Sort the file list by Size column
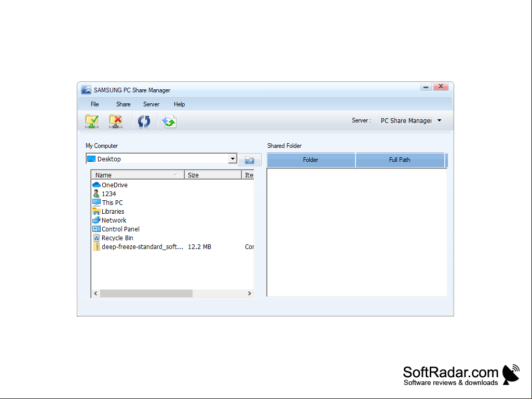The width and height of the screenshot is (532, 399). tap(213, 175)
